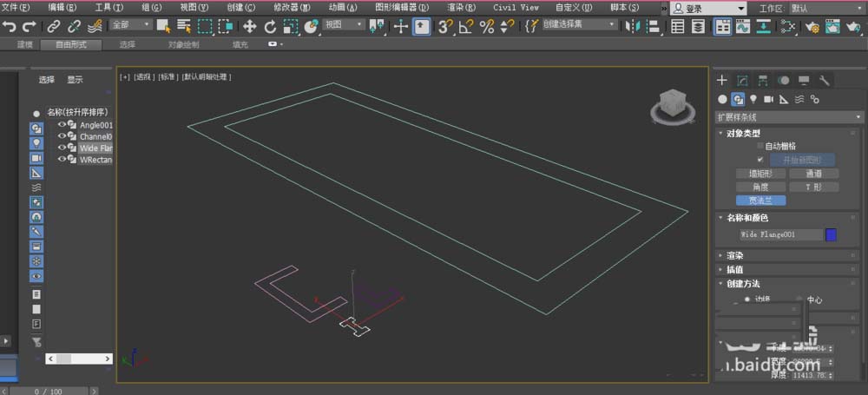Select the Link tool icon

[53, 26]
